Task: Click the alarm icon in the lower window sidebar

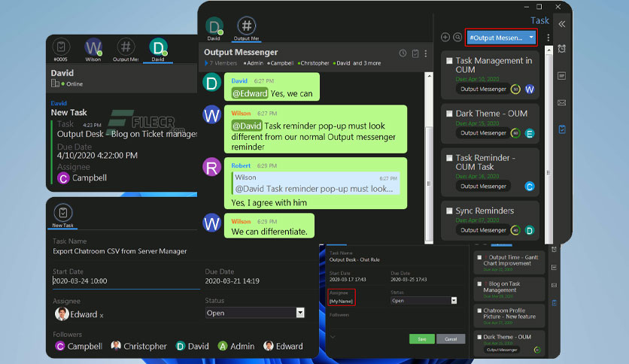Action: click(x=554, y=250)
